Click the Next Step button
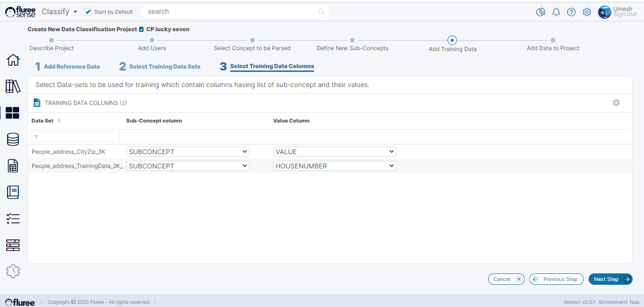644x307 pixels. pos(610,279)
